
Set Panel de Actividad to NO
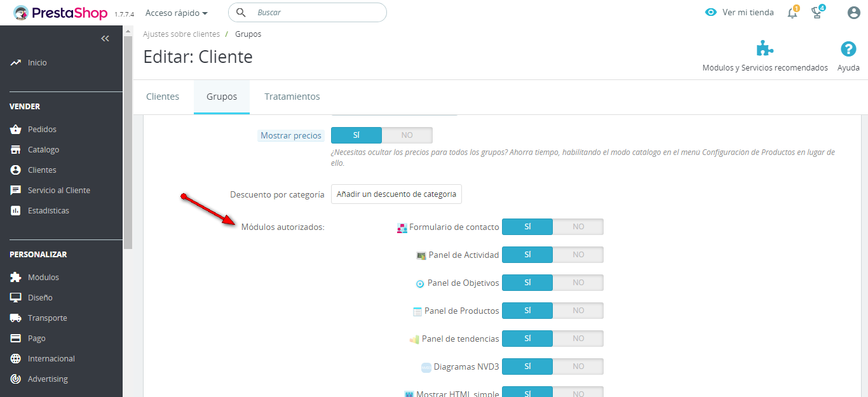tap(578, 255)
